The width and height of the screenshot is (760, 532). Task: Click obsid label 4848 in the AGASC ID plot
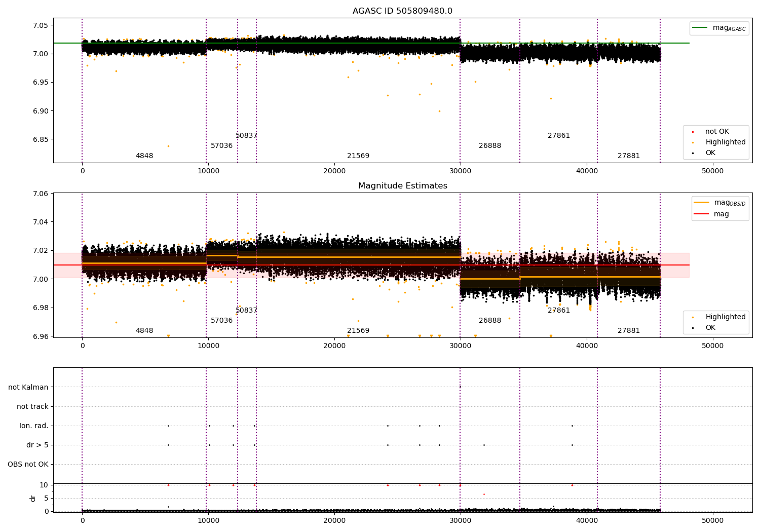point(144,156)
